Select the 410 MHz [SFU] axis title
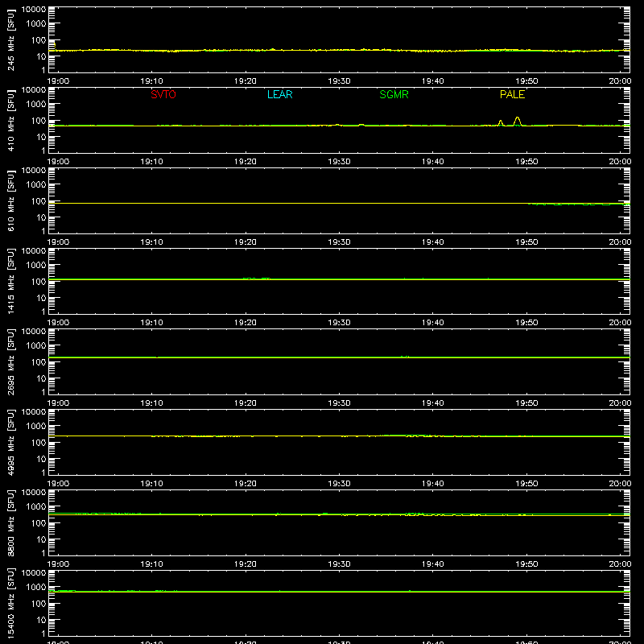The height and width of the screenshot is (644, 644). [10, 120]
